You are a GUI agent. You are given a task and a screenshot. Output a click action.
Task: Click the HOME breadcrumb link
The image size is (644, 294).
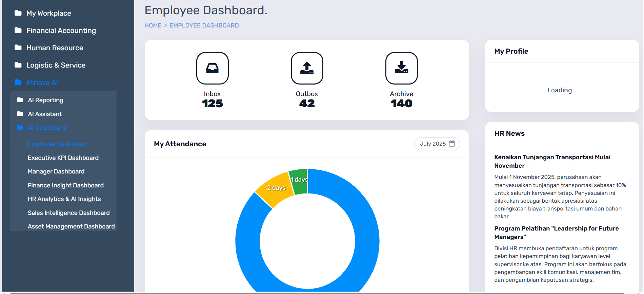tap(153, 25)
